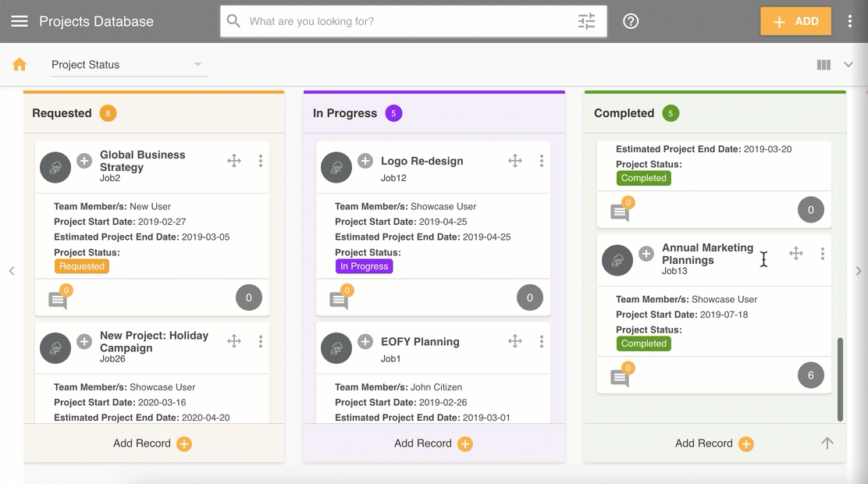Click plus icon beside Logo Re-design
The width and height of the screenshot is (868, 484).
coord(365,161)
